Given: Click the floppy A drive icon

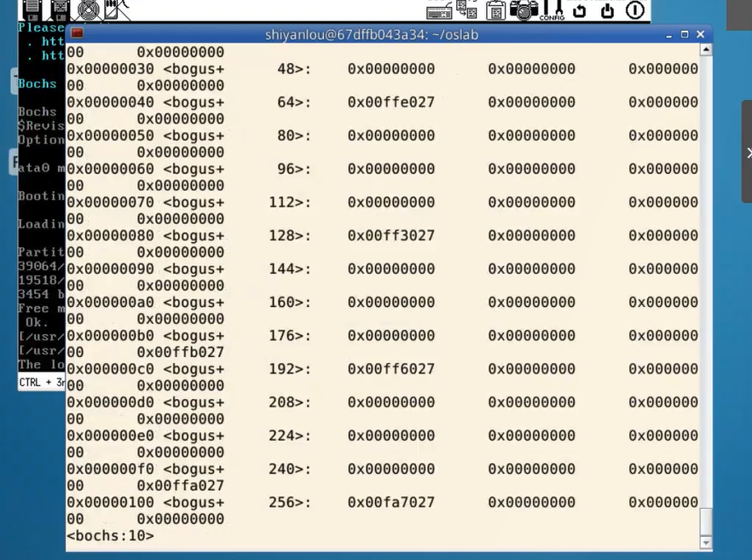Looking at the screenshot, I should (x=32, y=9).
